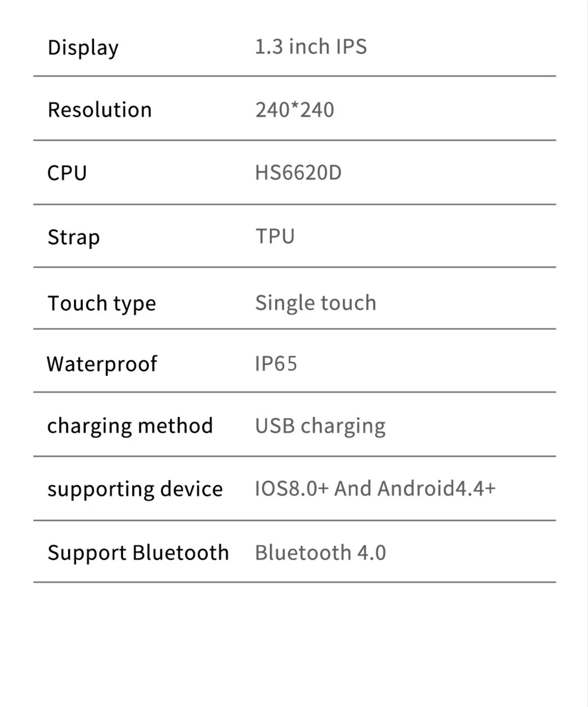This screenshot has height=707, width=588.
Task: Select the Touch type label
Action: click(x=102, y=304)
